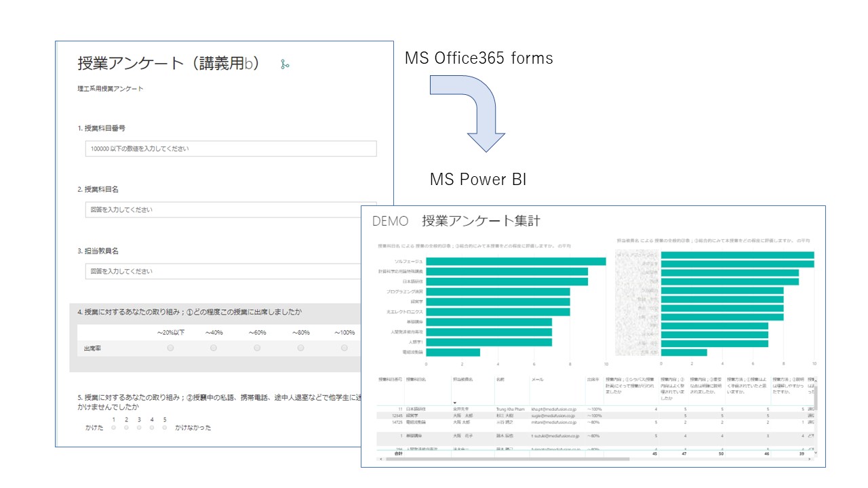The height and width of the screenshot is (488, 868).
Task: Click the 光エレクトロニクス bar in the chart
Action: point(498,312)
